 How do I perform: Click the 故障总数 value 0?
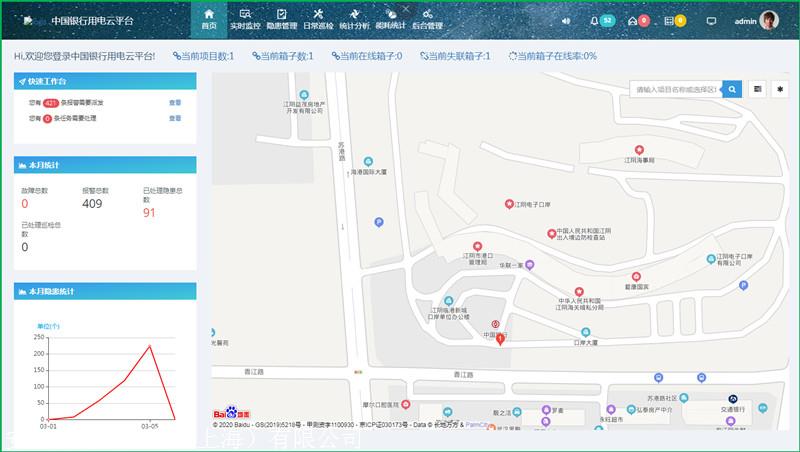point(24,204)
